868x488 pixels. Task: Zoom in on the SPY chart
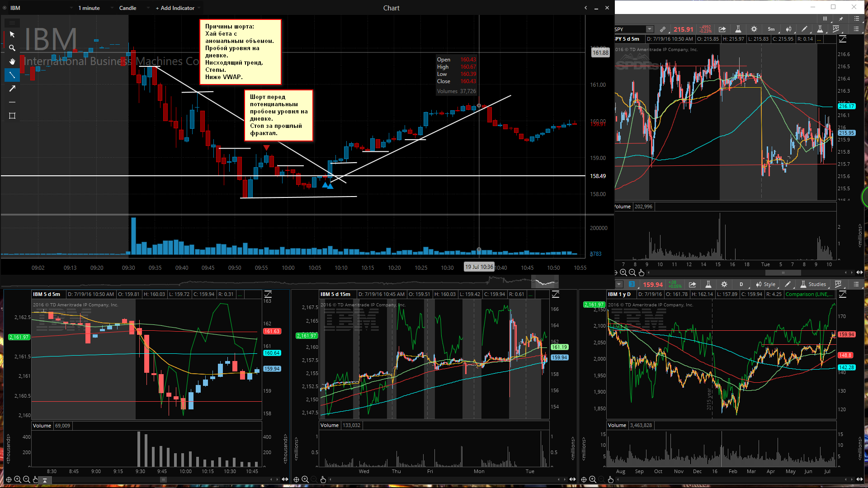click(x=623, y=272)
